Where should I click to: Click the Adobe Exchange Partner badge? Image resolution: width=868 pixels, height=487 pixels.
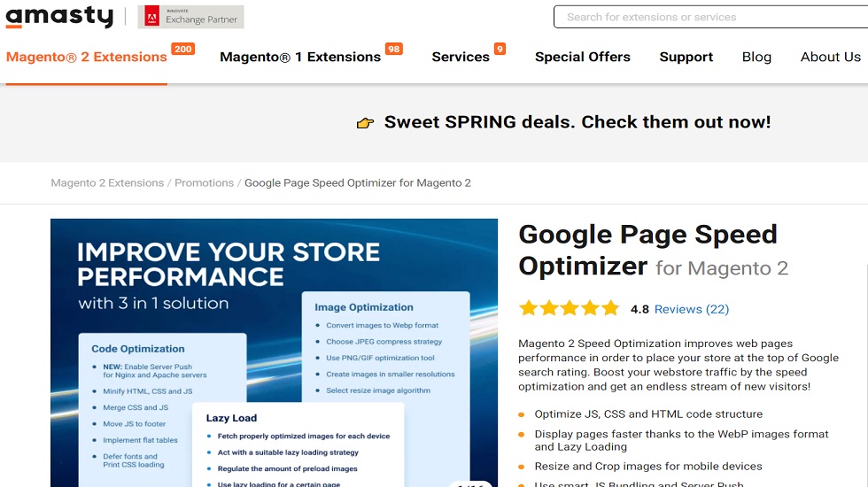pos(191,17)
